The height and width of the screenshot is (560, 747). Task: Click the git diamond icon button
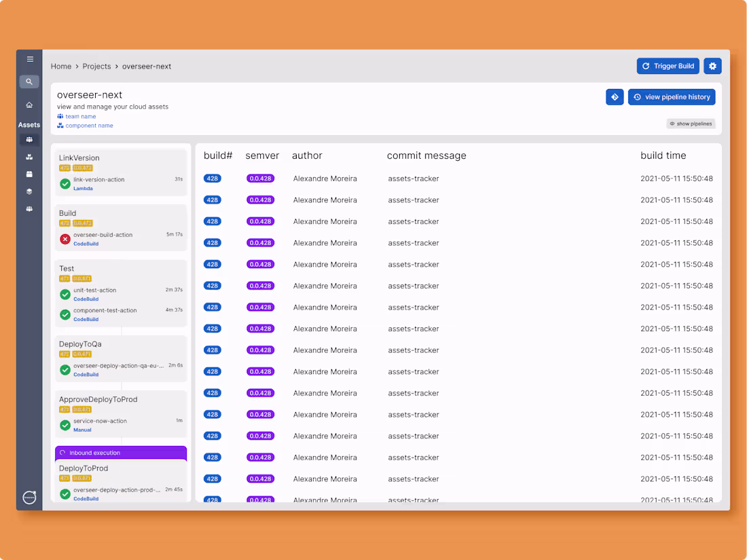pyautogui.click(x=615, y=97)
